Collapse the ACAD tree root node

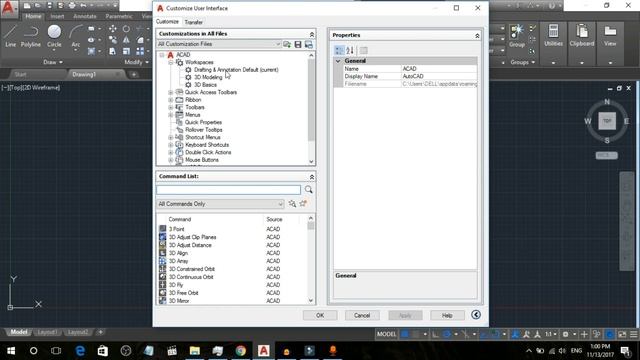tap(162, 55)
